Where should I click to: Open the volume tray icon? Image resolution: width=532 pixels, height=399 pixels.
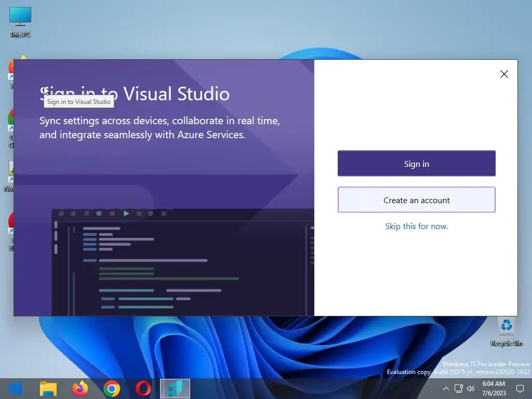[x=471, y=389]
